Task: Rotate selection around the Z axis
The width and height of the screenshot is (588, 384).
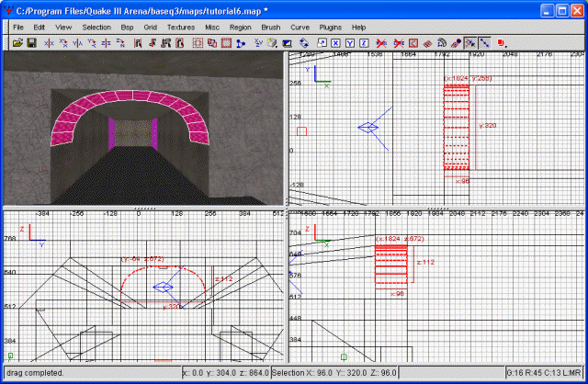Action: click(x=120, y=43)
